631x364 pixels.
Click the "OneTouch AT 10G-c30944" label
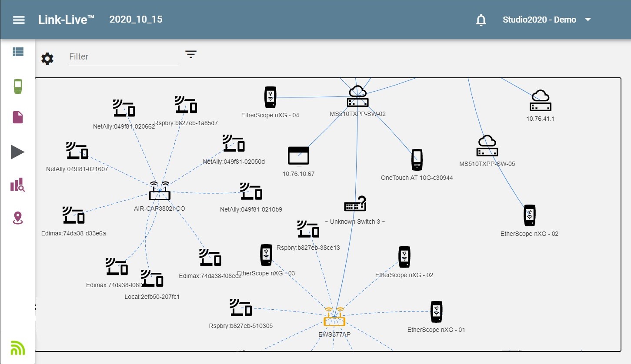click(x=417, y=178)
